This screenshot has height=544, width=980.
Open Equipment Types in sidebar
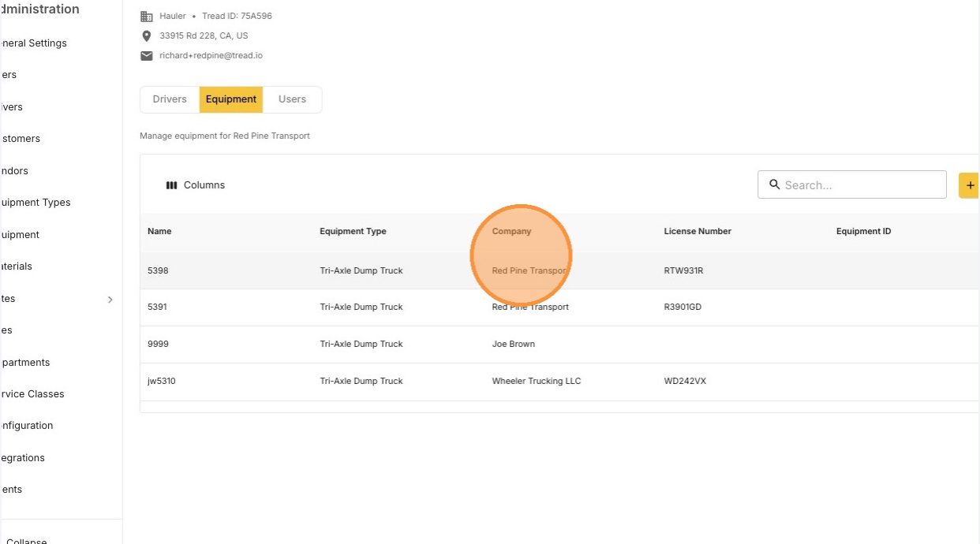coord(36,203)
